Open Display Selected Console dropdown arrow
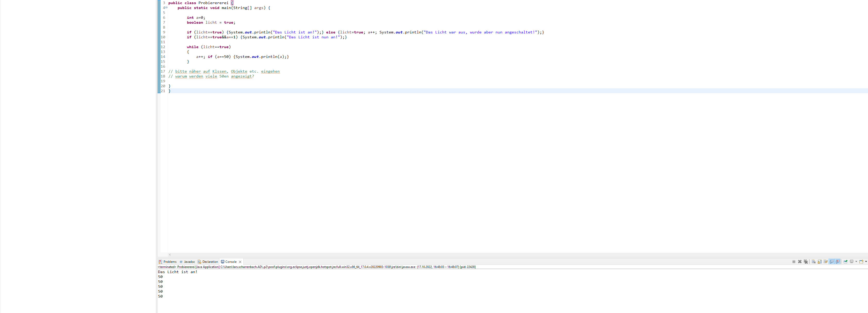This screenshot has height=313, width=868. (x=856, y=262)
